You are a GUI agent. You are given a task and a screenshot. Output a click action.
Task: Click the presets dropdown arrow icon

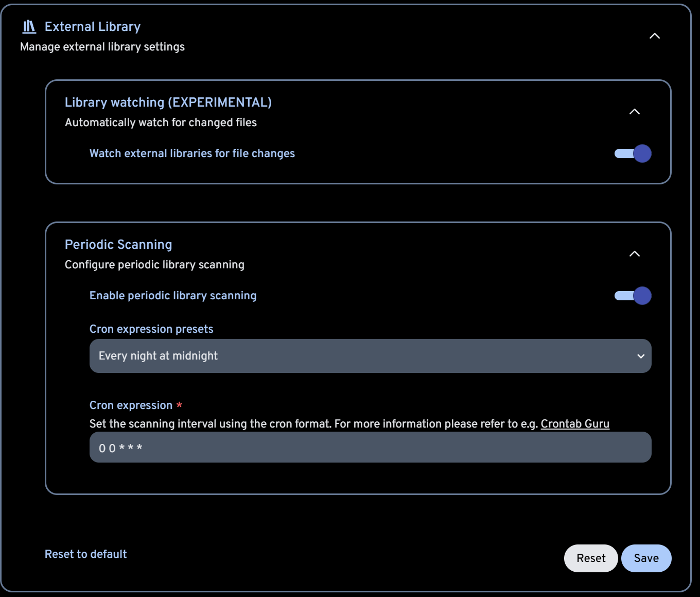[641, 356]
